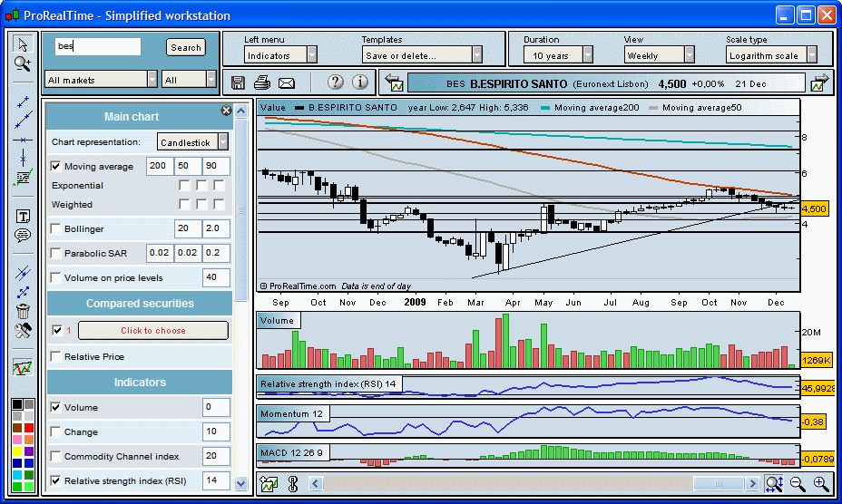Go to previous security with left arrow chart icon

point(394,82)
